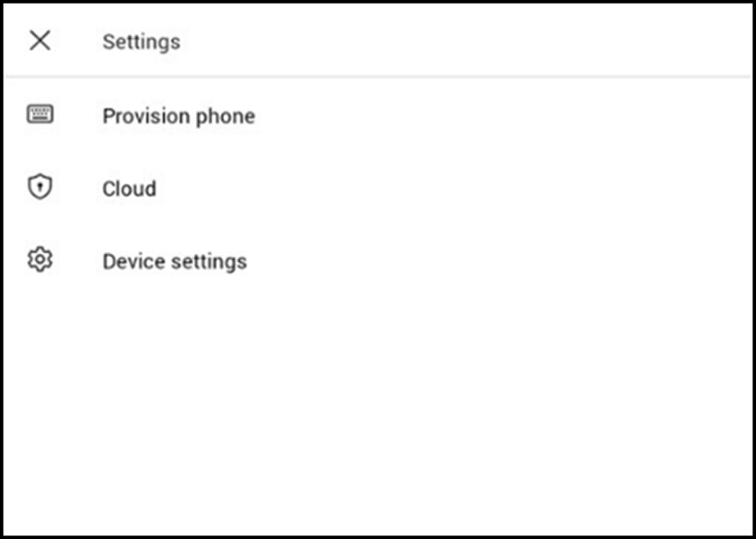The height and width of the screenshot is (539, 756).
Task: Click the keyboard icon beside Provision phone
Action: coord(40,115)
